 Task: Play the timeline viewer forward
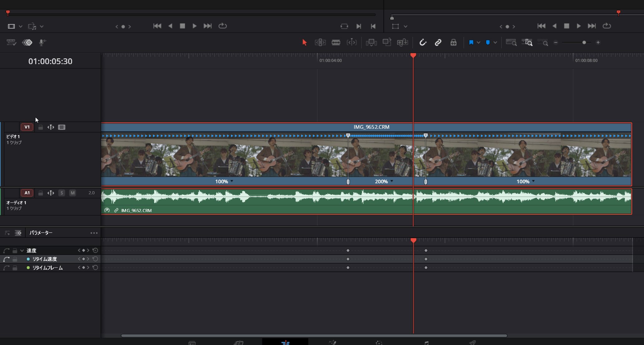tap(578, 26)
